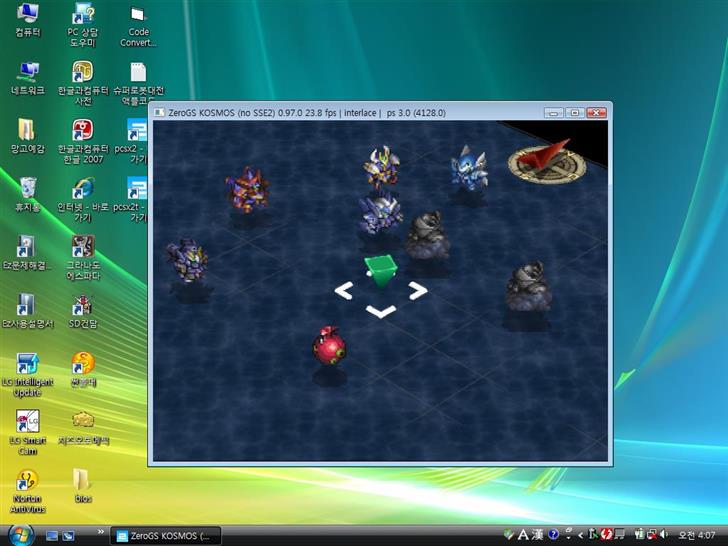Select the red round robot unit
This screenshot has width=728, height=546.
329,345
